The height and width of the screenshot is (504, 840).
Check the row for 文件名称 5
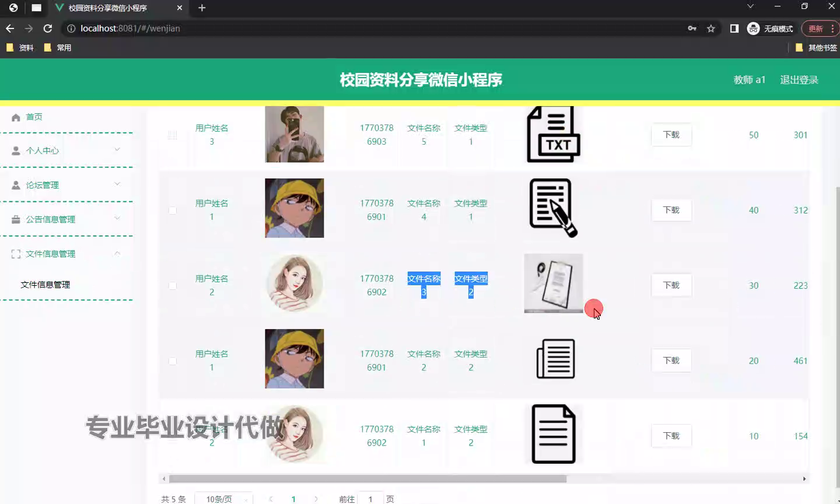click(173, 135)
